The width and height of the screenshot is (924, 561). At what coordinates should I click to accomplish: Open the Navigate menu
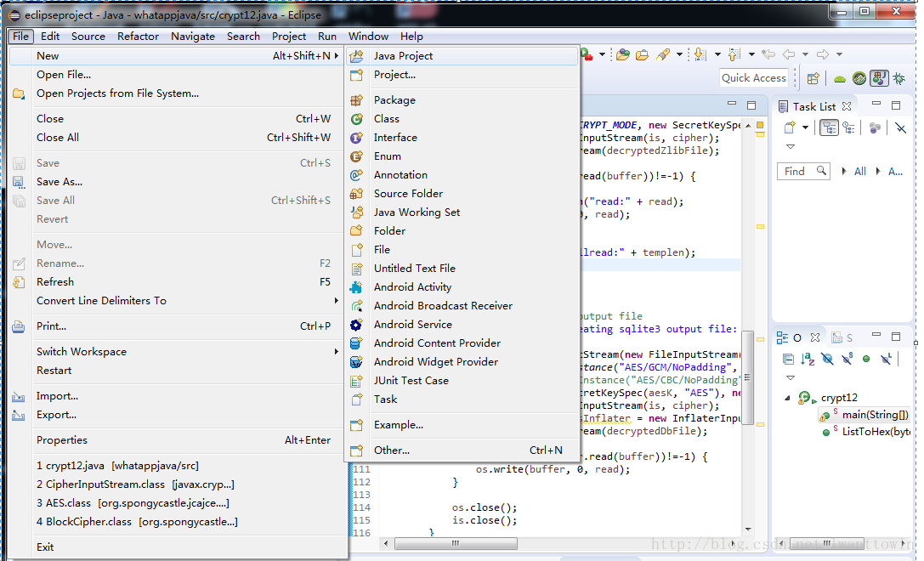pos(193,36)
